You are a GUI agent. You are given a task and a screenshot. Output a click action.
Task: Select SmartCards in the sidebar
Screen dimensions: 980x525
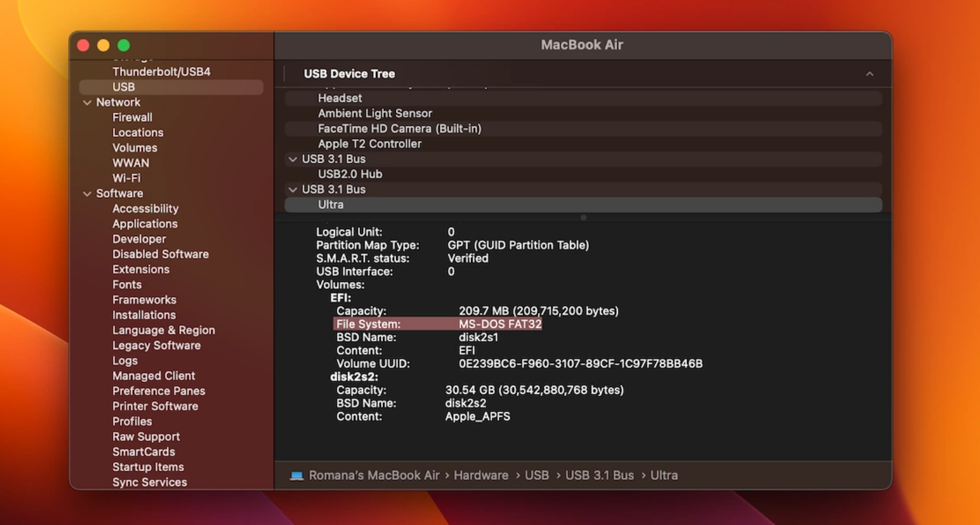click(144, 452)
